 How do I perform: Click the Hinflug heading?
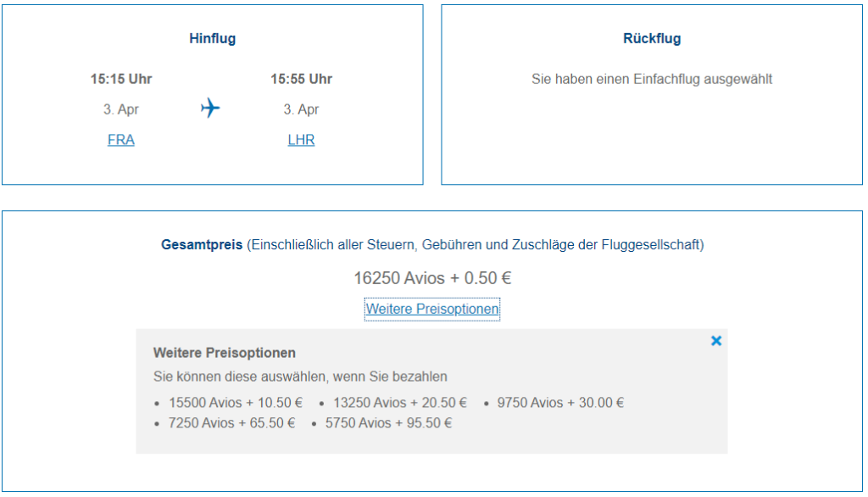click(213, 38)
